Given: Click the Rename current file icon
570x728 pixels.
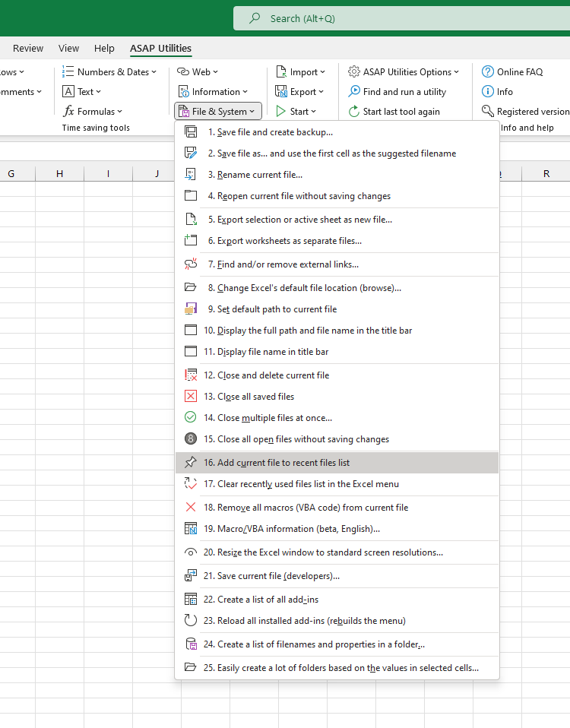Looking at the screenshot, I should click(x=190, y=175).
